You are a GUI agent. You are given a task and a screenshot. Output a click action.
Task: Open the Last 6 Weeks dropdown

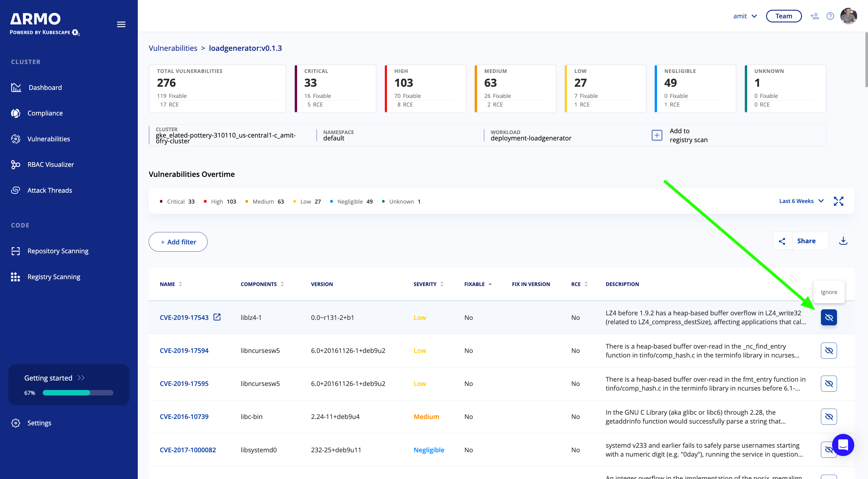tap(801, 201)
